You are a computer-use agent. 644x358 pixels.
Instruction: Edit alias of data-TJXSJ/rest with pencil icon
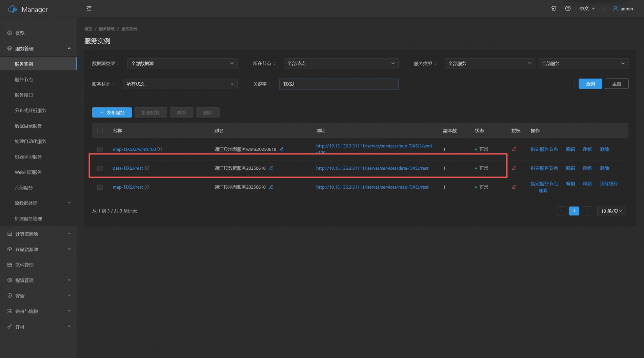pyautogui.click(x=271, y=168)
